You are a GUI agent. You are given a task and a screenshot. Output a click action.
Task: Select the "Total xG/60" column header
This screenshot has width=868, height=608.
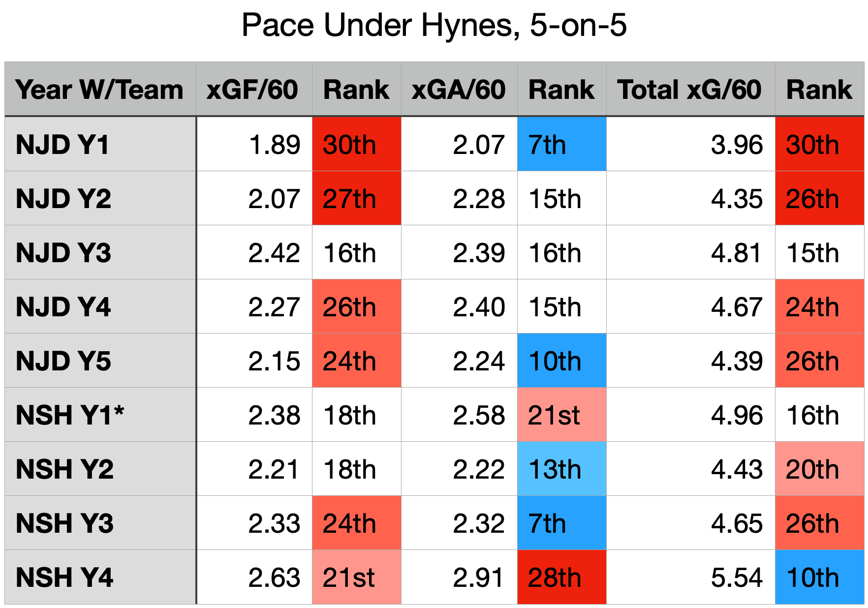(689, 90)
